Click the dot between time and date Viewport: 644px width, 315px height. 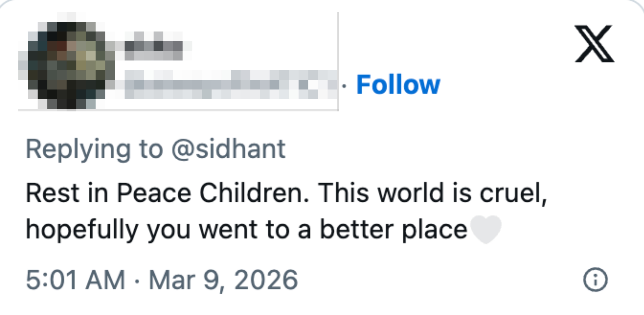pos(137,281)
